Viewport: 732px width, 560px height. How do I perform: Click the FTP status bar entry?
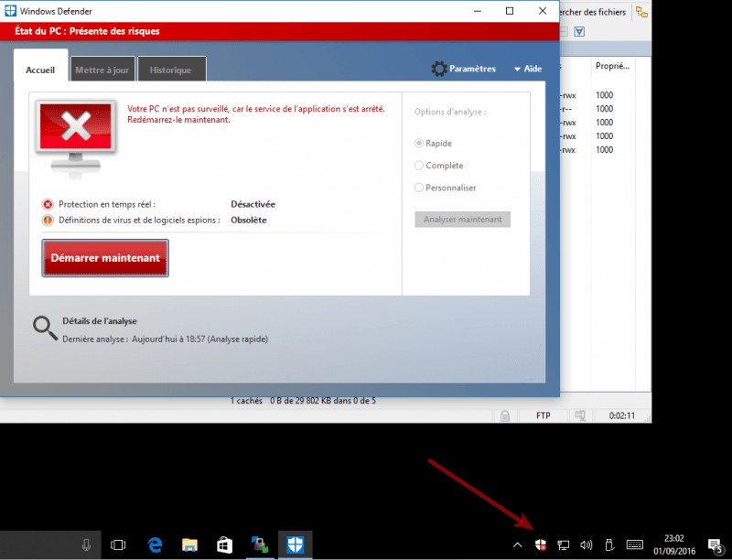543,415
